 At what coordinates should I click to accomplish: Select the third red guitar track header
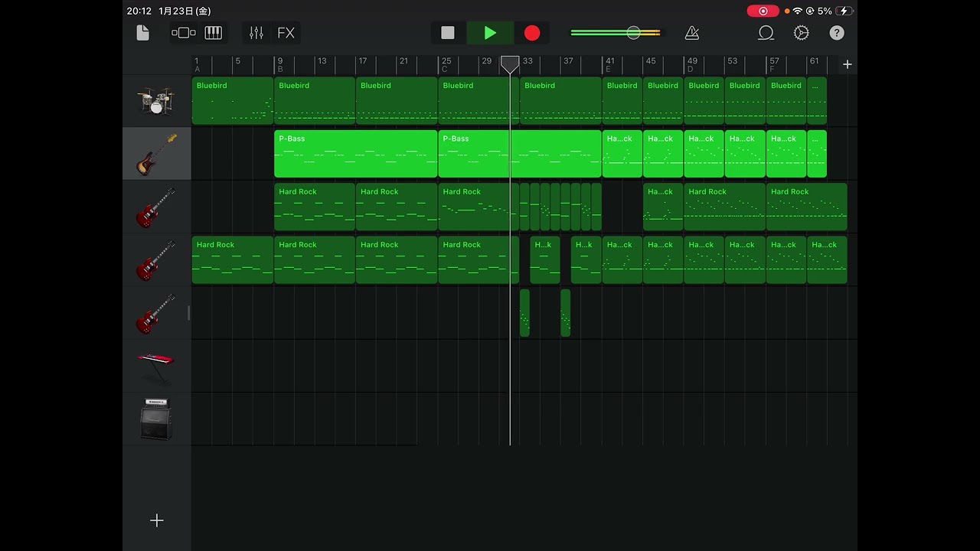tap(156, 313)
